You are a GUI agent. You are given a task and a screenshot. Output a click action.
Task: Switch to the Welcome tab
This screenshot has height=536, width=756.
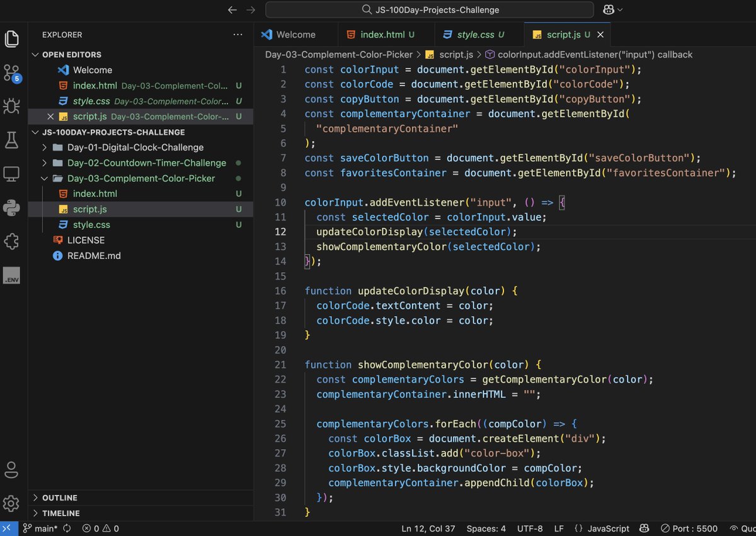pyautogui.click(x=296, y=35)
